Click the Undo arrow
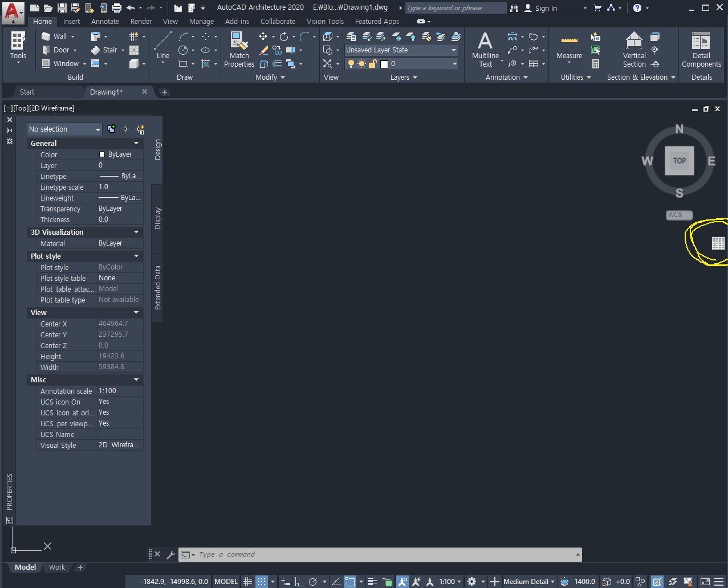This screenshot has height=588, width=728. pyautogui.click(x=131, y=8)
